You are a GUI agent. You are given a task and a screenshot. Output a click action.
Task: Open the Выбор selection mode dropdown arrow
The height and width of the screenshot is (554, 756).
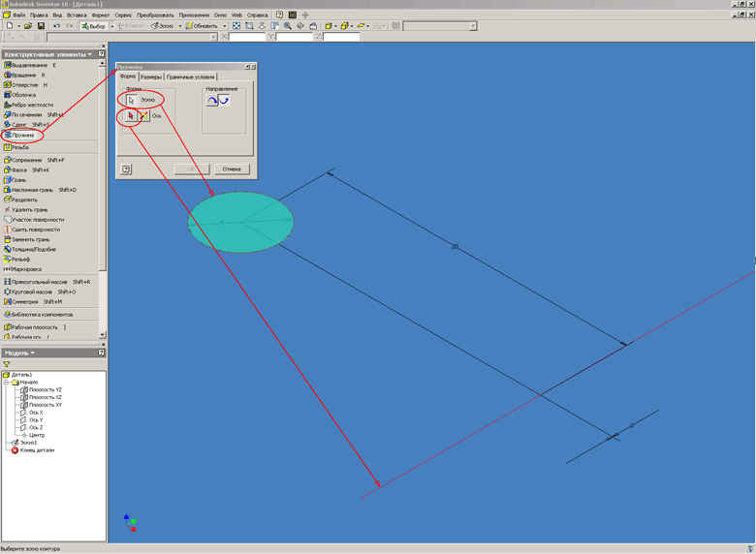[x=111, y=26]
